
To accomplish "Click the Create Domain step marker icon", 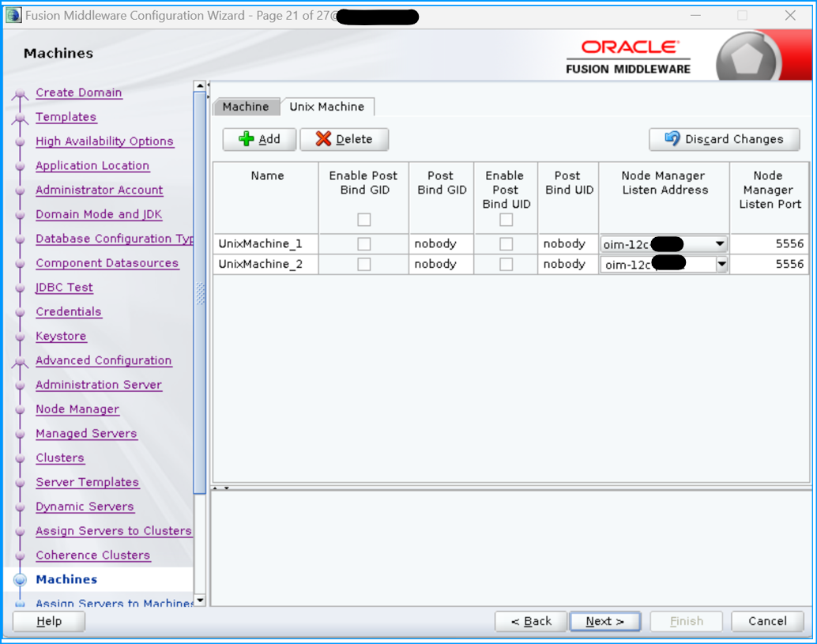I will tap(20, 94).
